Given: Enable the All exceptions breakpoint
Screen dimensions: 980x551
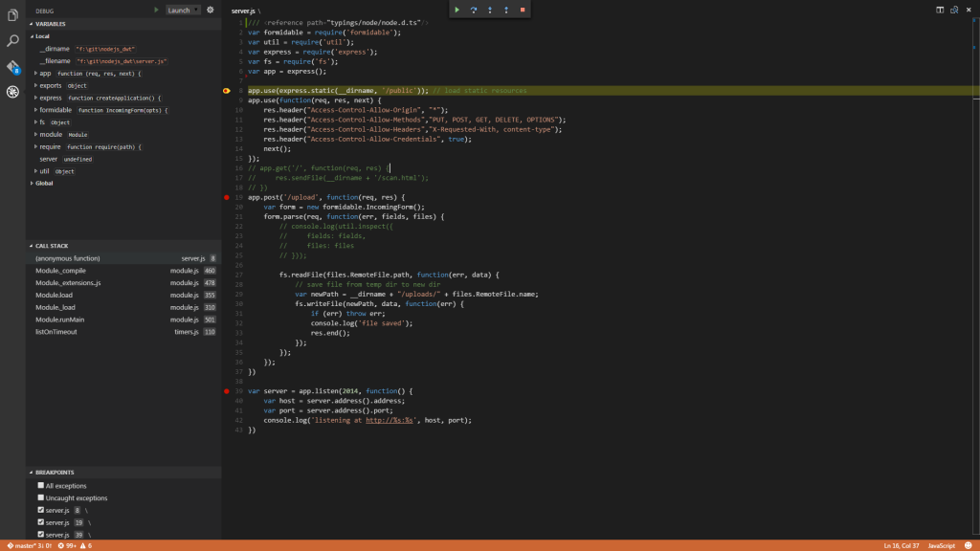Looking at the screenshot, I should (x=40, y=485).
